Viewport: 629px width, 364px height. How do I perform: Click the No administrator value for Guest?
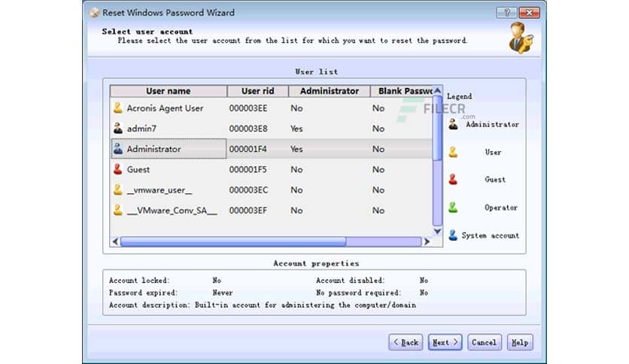296,169
